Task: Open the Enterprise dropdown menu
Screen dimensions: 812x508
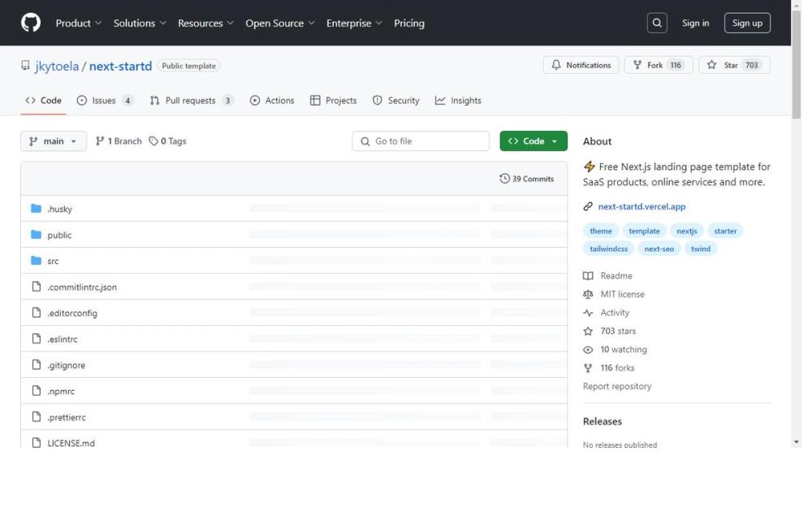Action: pos(354,23)
